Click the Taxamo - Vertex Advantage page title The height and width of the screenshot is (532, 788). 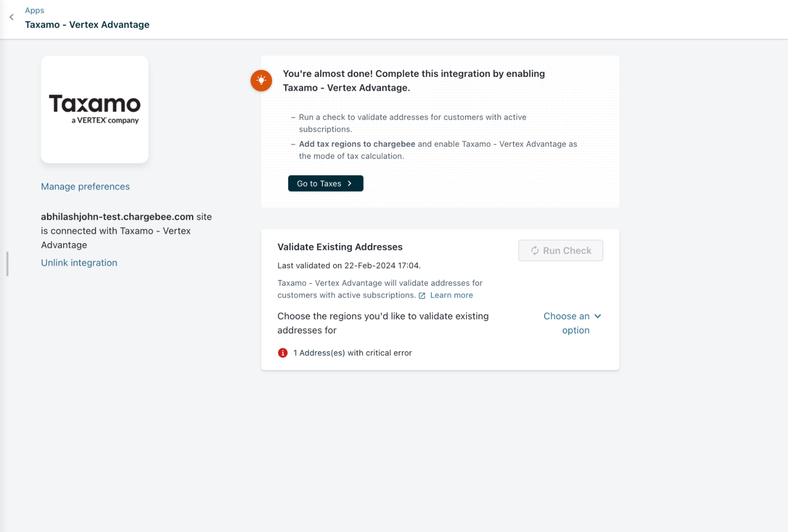(x=87, y=24)
